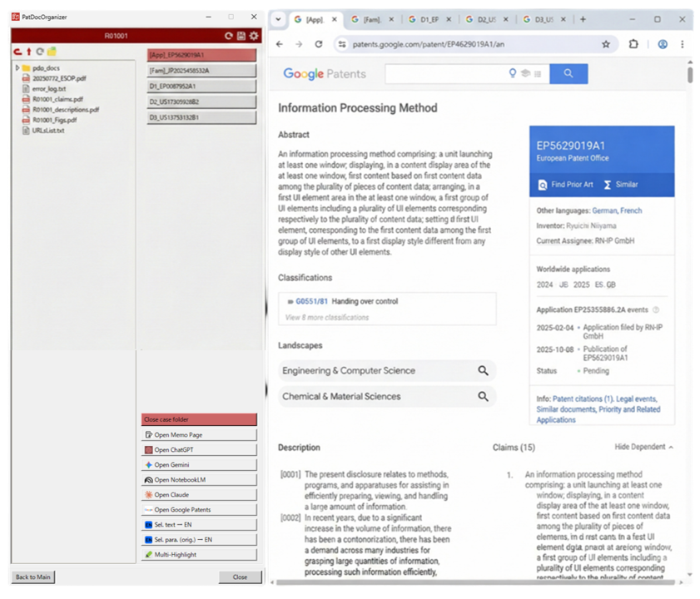Click the yellow folder icon above file tree
Viewport: 700px width, 599px height.
52,52
